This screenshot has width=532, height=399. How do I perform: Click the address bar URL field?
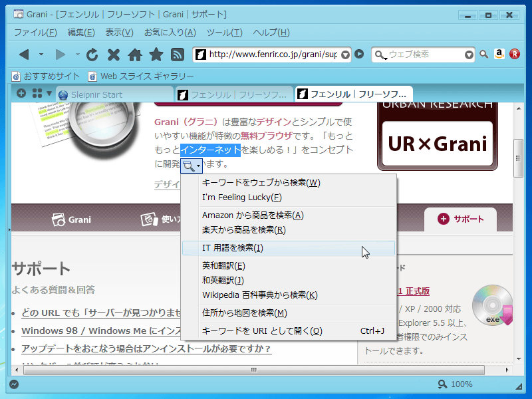coord(273,55)
